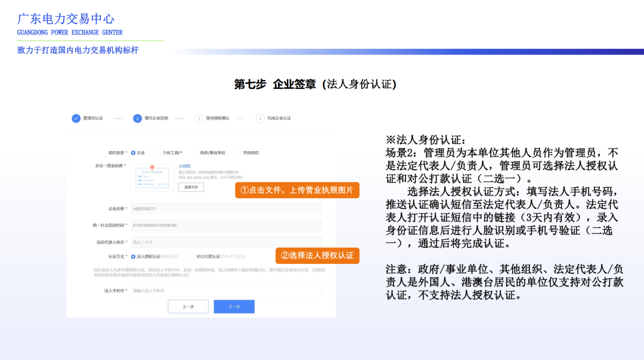Screen dimensions: 644x360
Task: Select the step 2 填写企业信息 circle icon
Action: tap(138, 118)
